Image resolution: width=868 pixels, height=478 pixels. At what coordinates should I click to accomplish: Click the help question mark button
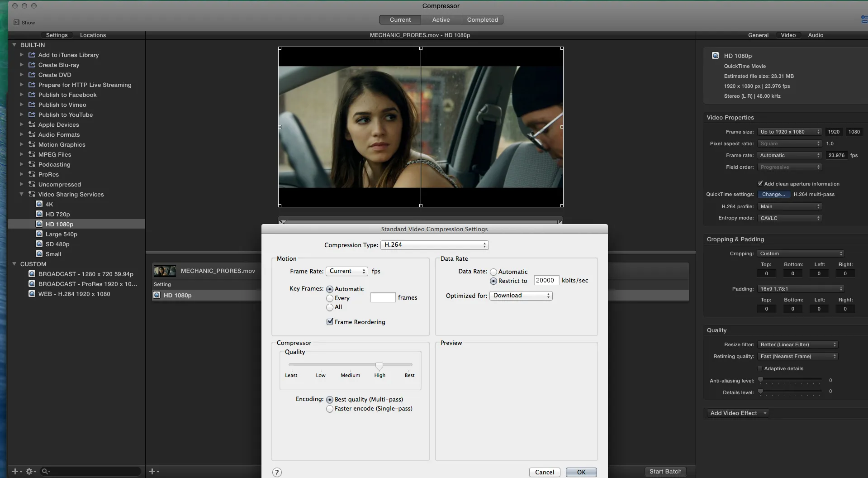coord(276,472)
